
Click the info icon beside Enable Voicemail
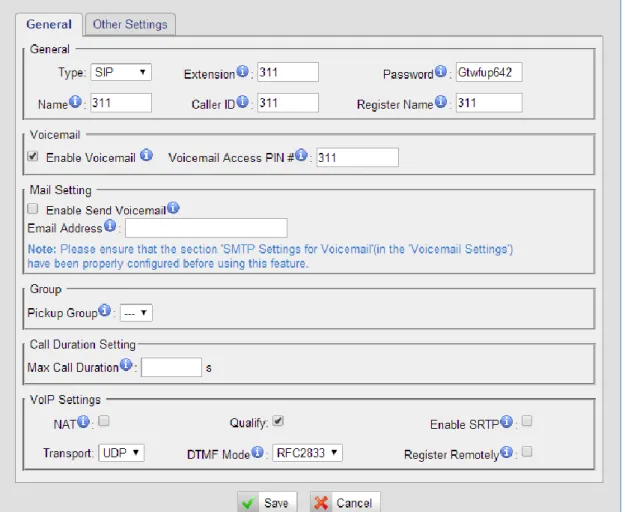tap(147, 155)
